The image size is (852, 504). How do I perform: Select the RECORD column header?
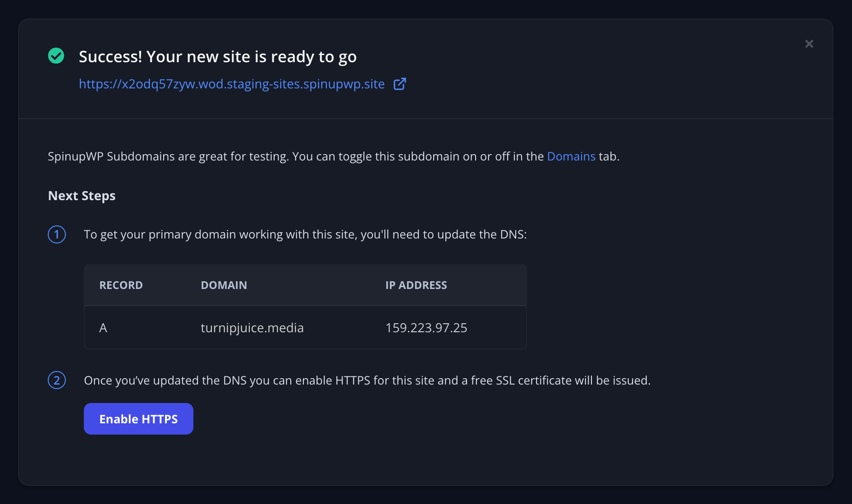tap(121, 285)
